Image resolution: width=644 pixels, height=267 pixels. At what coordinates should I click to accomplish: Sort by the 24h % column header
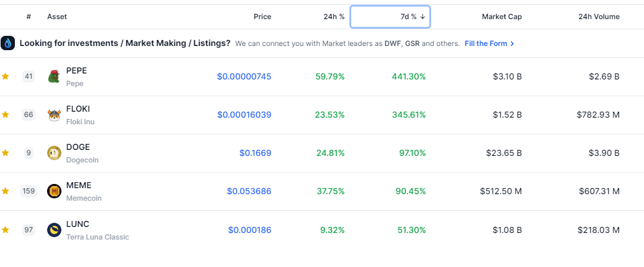[x=333, y=17]
